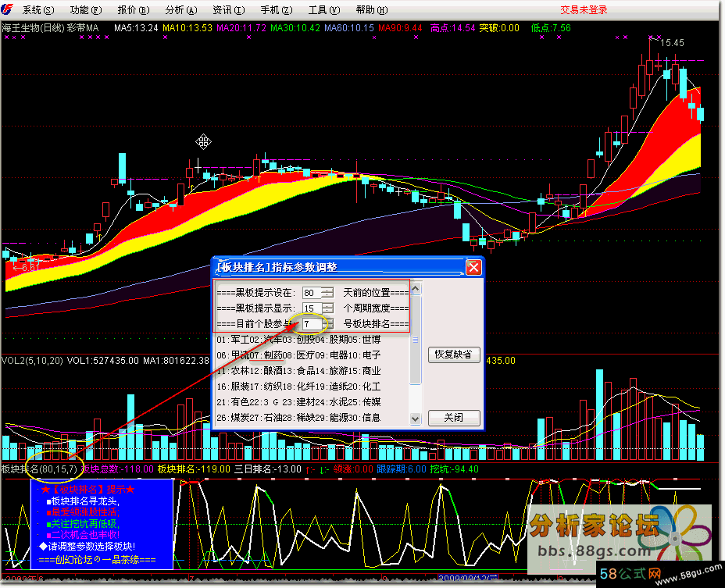Click the 15.45 high price label
725x588 pixels.
pos(673,43)
